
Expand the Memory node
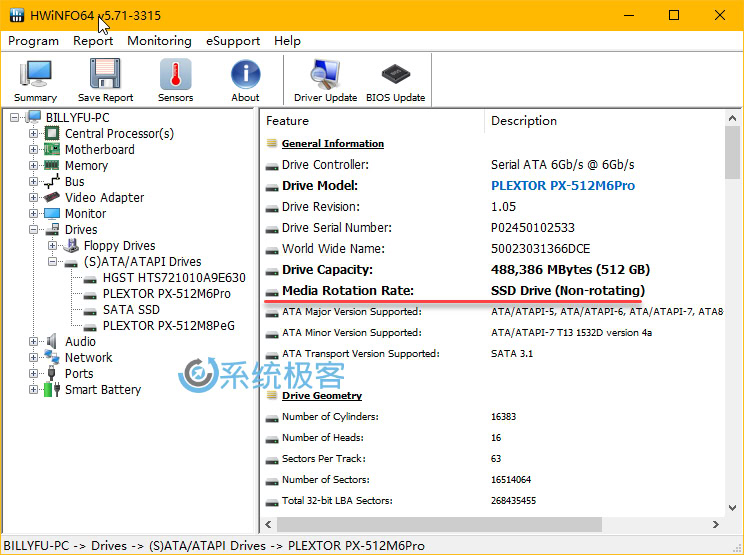coord(33,166)
